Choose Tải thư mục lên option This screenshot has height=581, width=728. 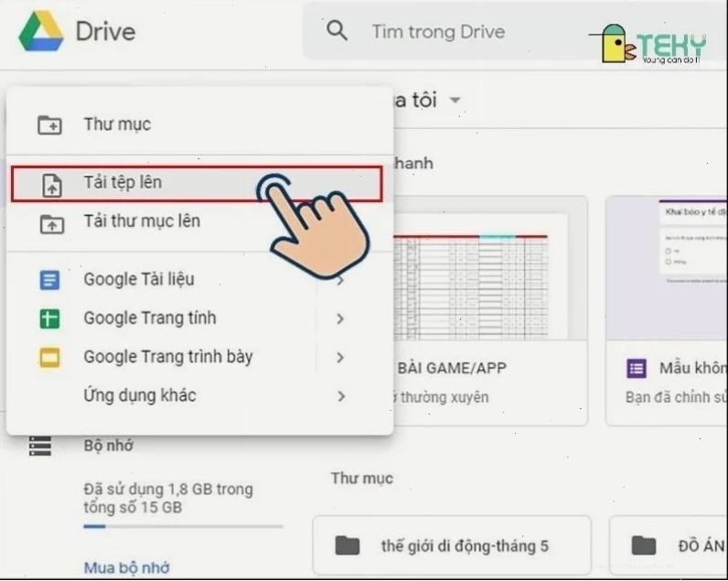(200, 221)
